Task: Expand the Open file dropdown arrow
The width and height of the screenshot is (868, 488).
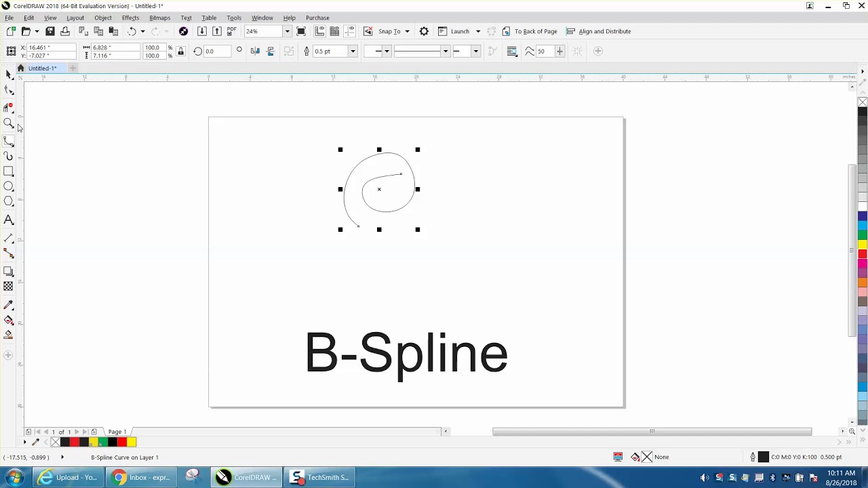Action: [x=37, y=31]
